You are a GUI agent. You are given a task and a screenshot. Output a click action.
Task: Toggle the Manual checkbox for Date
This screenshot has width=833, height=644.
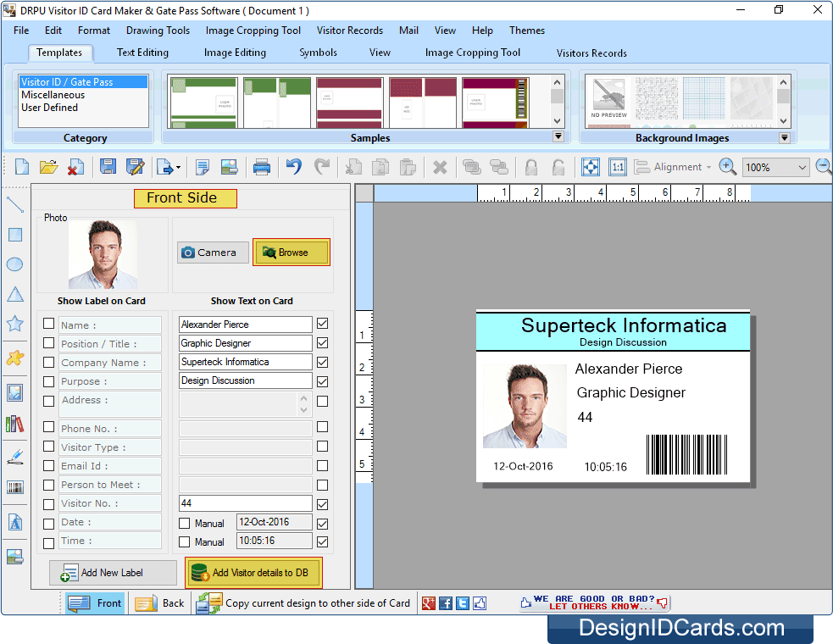pyautogui.click(x=185, y=524)
